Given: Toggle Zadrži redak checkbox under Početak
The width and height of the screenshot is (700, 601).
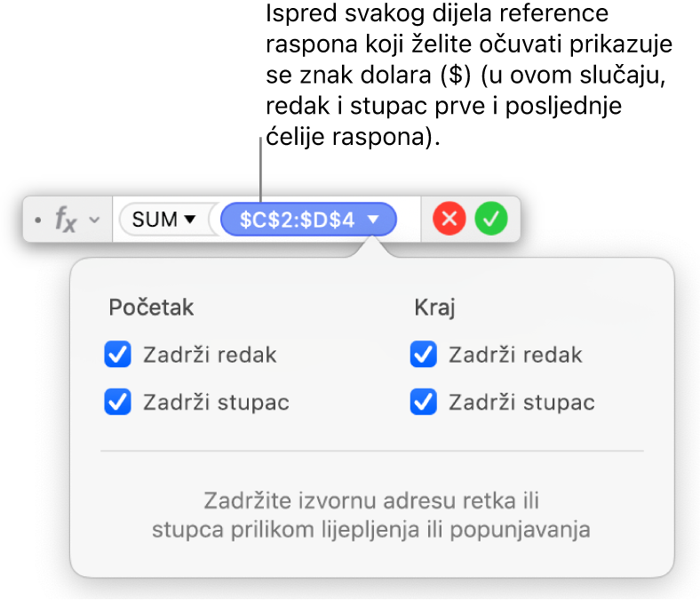Looking at the screenshot, I should (118, 356).
